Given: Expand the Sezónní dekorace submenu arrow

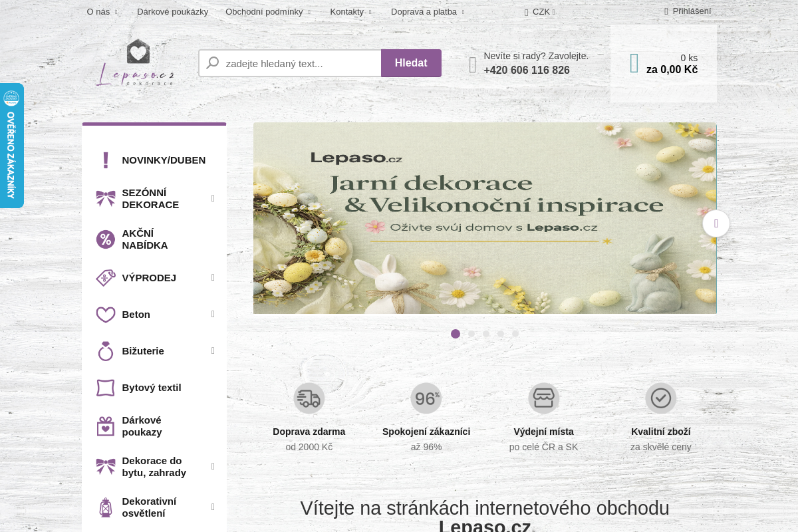Looking at the screenshot, I should point(213,198).
